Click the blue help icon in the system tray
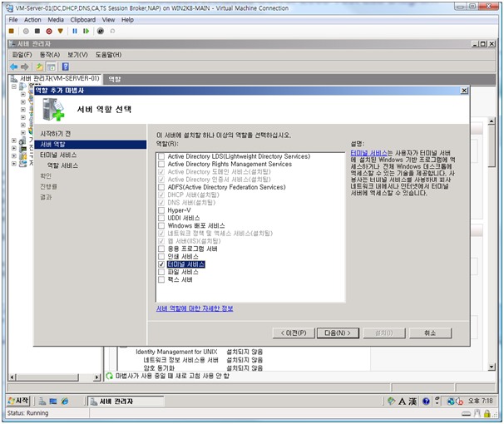The image size is (504, 424). click(426, 402)
